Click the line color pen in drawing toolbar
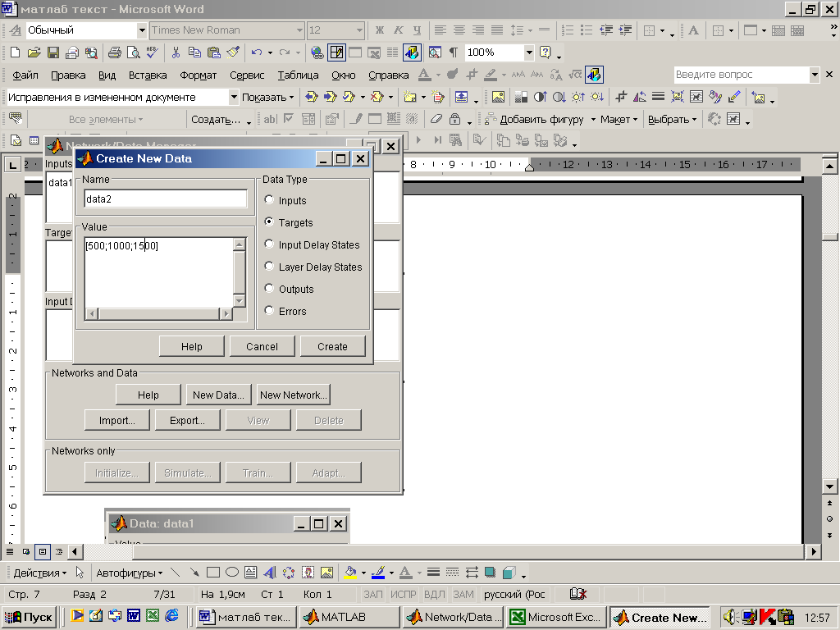Viewport: 840px width, 630px height. [x=378, y=573]
